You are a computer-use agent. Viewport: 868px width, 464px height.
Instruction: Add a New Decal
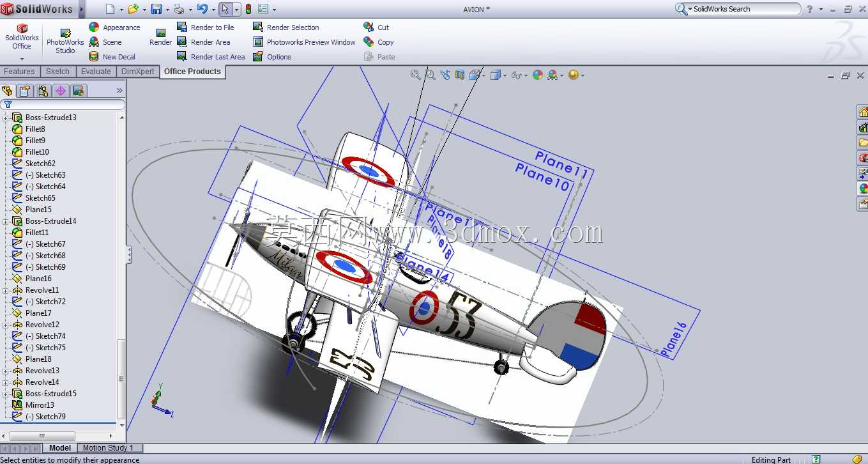112,57
